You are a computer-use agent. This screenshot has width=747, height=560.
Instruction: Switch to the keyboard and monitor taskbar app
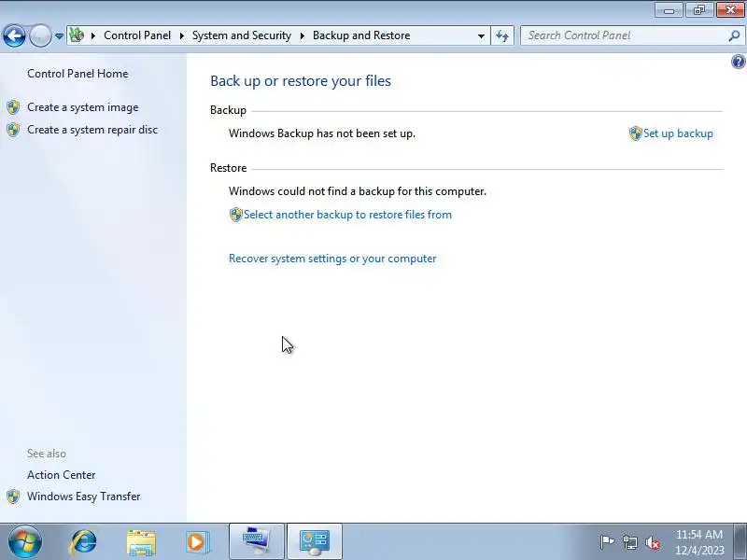[257, 541]
